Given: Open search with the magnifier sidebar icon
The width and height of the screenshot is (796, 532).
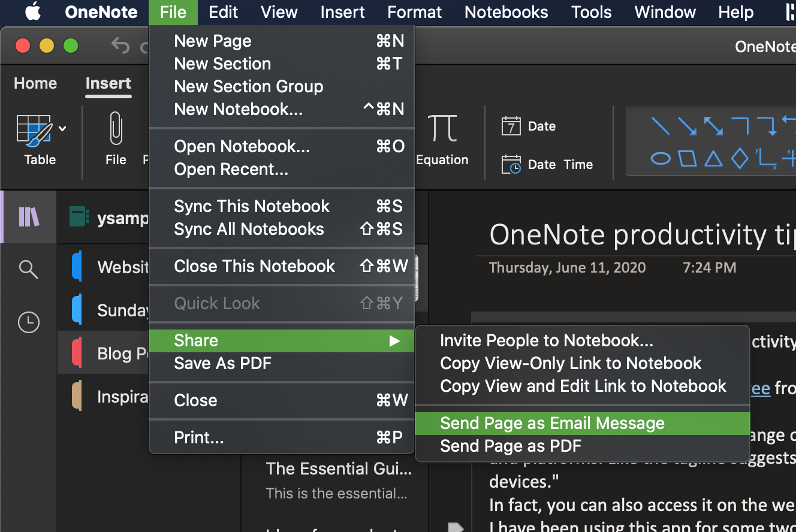Looking at the screenshot, I should (29, 269).
